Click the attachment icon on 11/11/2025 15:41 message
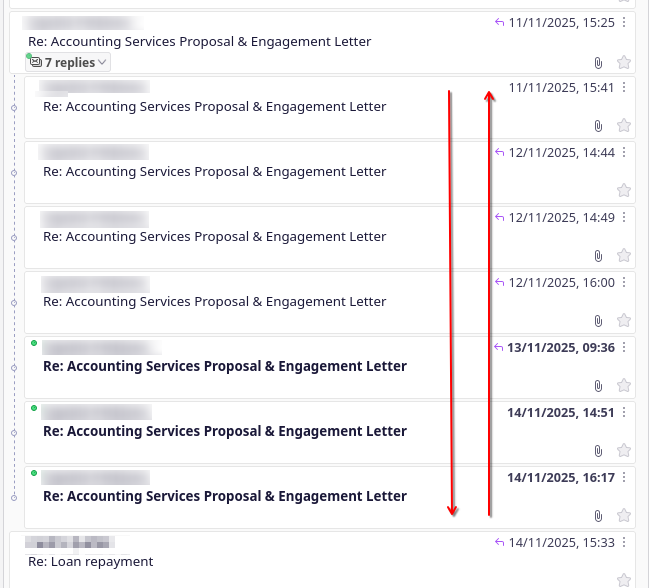Viewport: 666px width, 588px height. (x=598, y=126)
